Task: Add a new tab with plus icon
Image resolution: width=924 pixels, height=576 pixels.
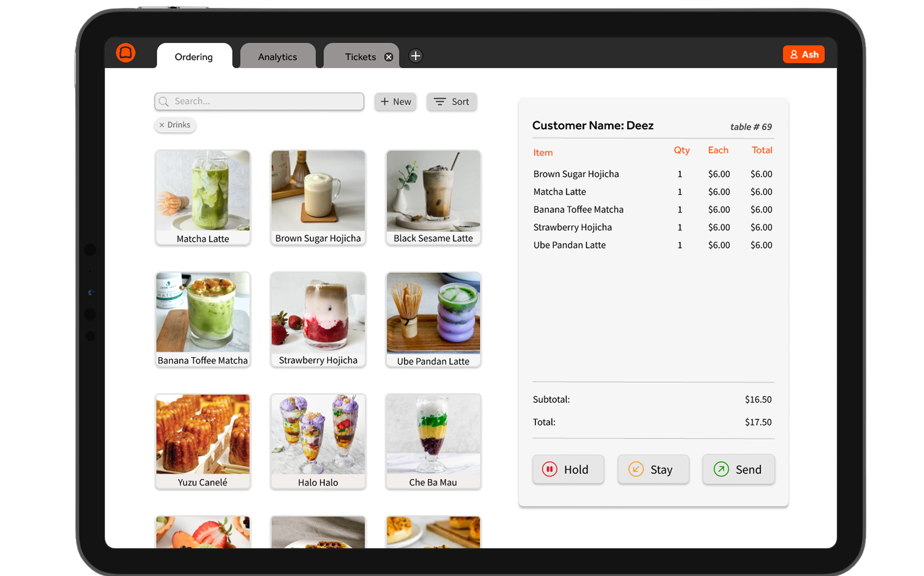Action: (415, 56)
